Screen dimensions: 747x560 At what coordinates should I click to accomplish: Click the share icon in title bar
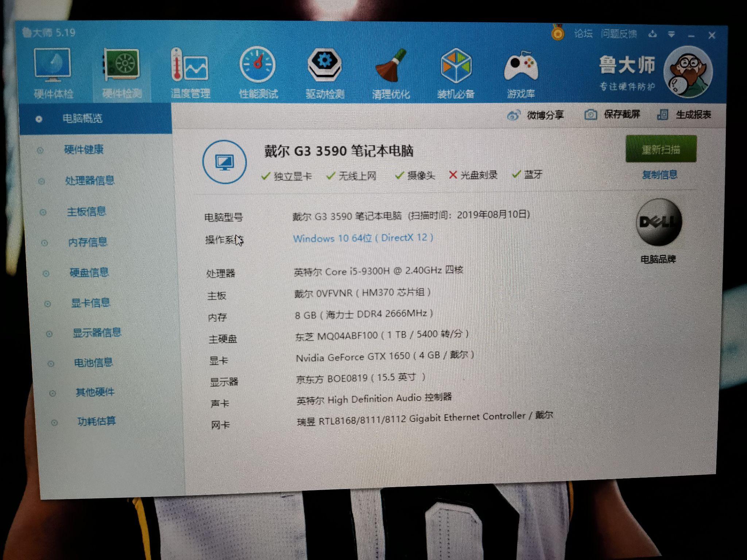point(653,34)
